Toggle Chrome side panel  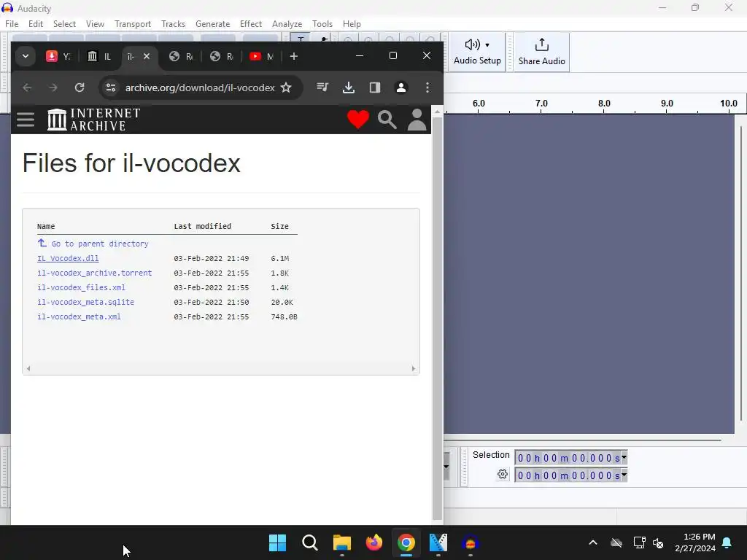point(375,87)
